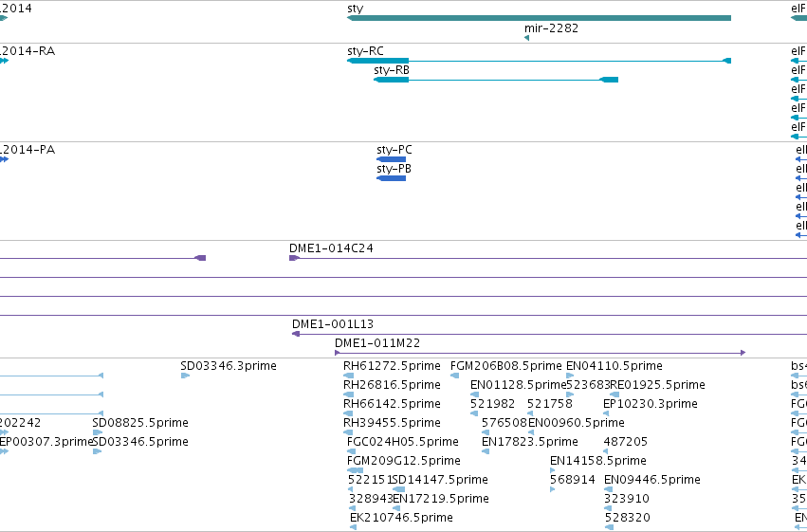This screenshot has width=807, height=532.
Task: Open the EP00307.3prime label
Action: coord(46,443)
